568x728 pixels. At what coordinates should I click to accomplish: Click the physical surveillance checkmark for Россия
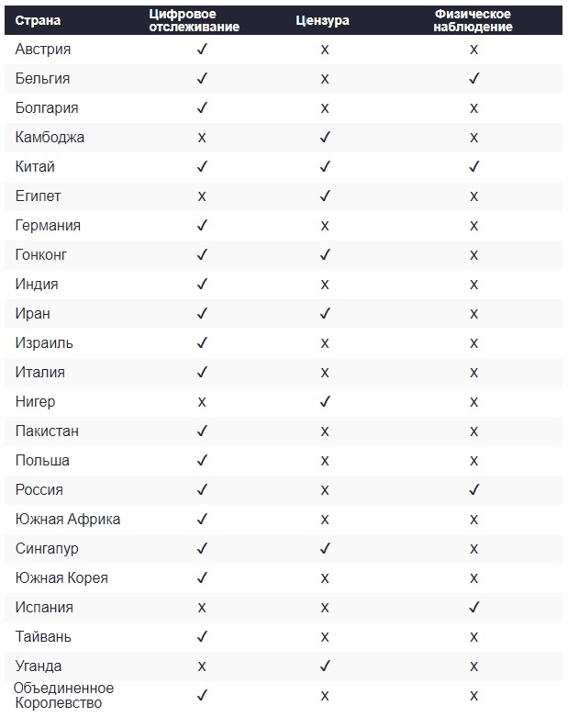pos(473,490)
